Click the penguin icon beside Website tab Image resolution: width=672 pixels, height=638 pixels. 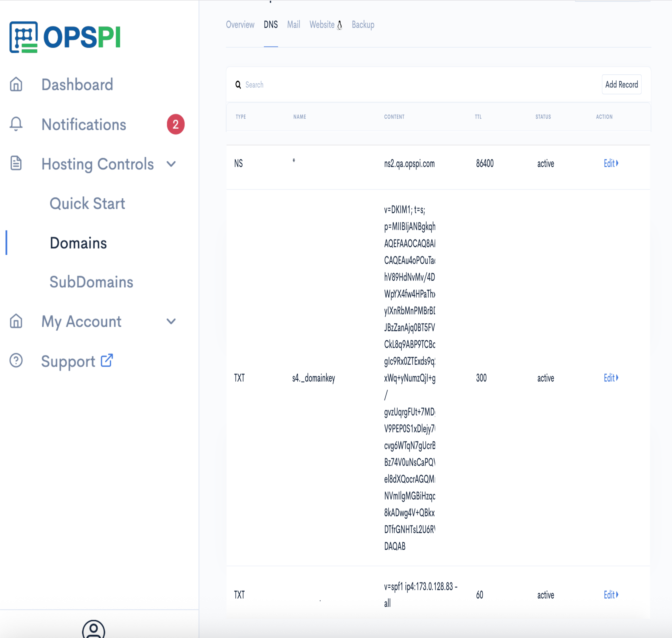pos(339,25)
